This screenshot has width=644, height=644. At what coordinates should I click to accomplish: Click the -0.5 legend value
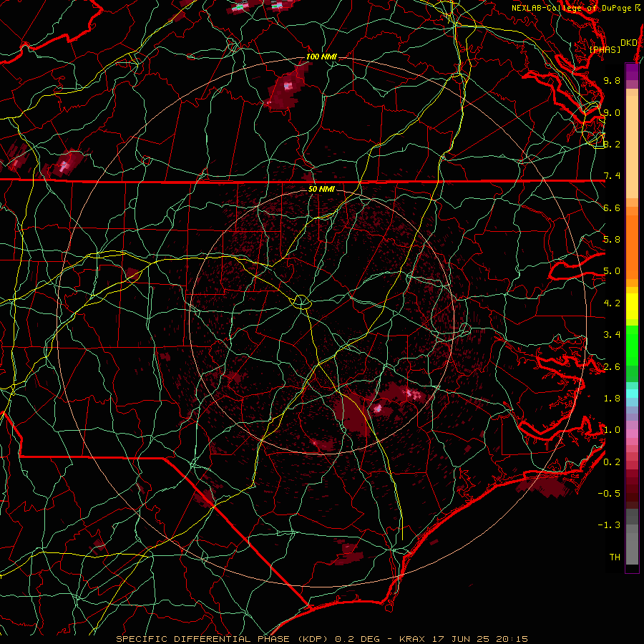click(x=609, y=494)
